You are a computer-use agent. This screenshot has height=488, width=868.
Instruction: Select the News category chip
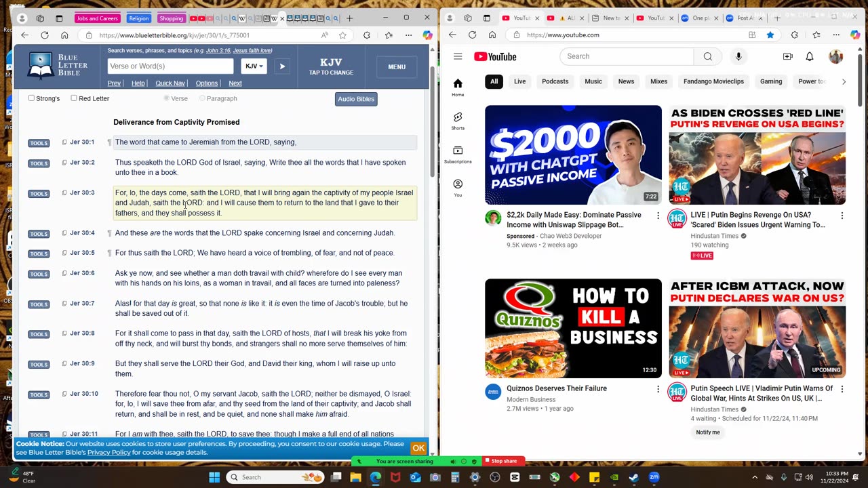tap(626, 81)
